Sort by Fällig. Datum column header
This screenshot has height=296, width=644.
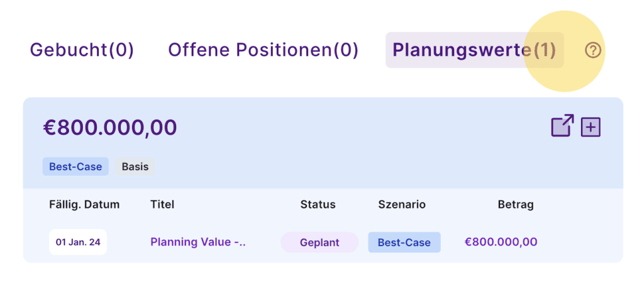click(x=84, y=204)
